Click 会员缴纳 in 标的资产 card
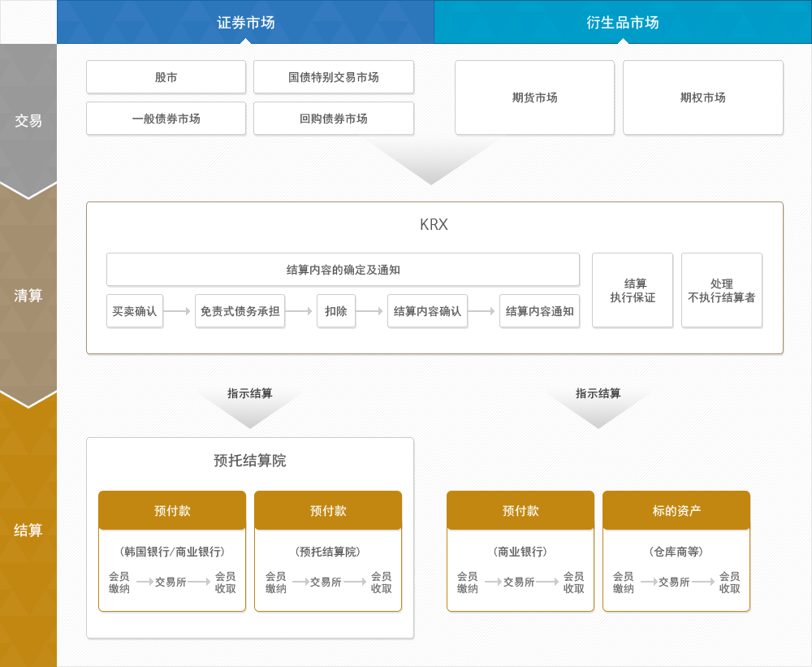Image resolution: width=812 pixels, height=667 pixels. coord(624,582)
